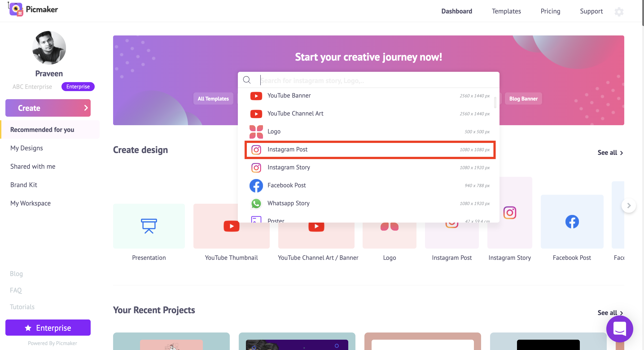Go to the Pricing page
The image size is (644, 350).
[550, 11]
